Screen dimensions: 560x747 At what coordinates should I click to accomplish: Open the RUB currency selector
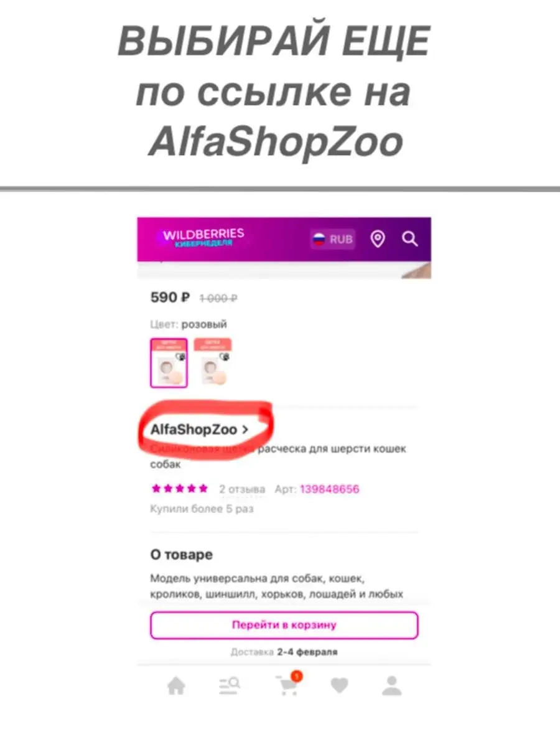tap(333, 239)
